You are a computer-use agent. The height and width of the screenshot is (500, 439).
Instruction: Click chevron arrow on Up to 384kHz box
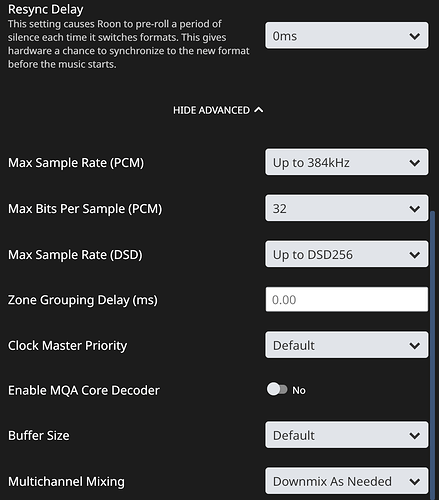pyautogui.click(x=415, y=163)
